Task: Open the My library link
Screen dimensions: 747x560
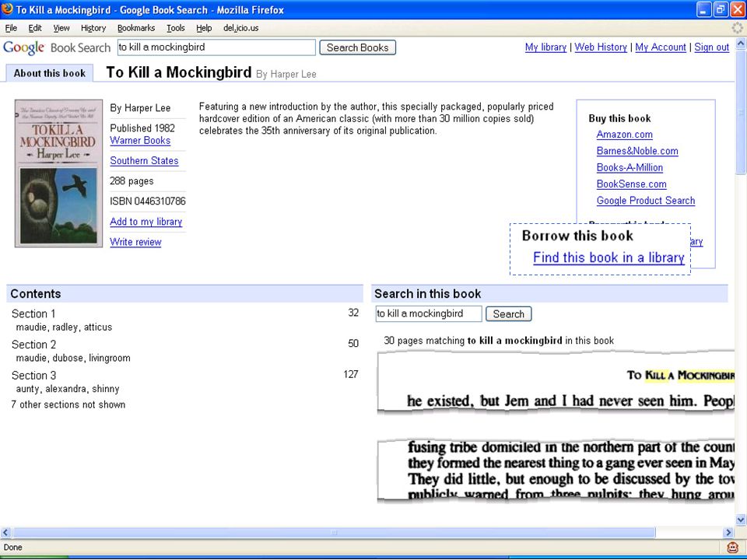Action: click(x=545, y=47)
